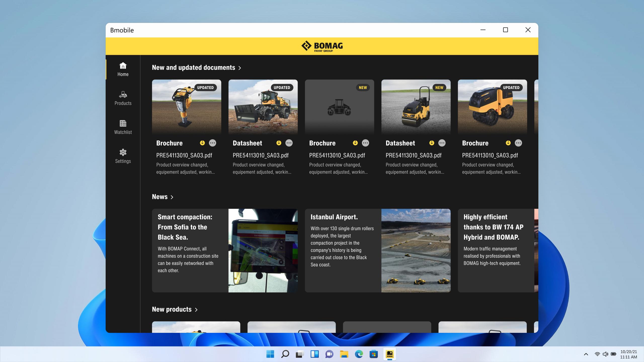The height and width of the screenshot is (362, 644).
Task: Download the landfill compactor Datasheet
Action: [x=279, y=143]
